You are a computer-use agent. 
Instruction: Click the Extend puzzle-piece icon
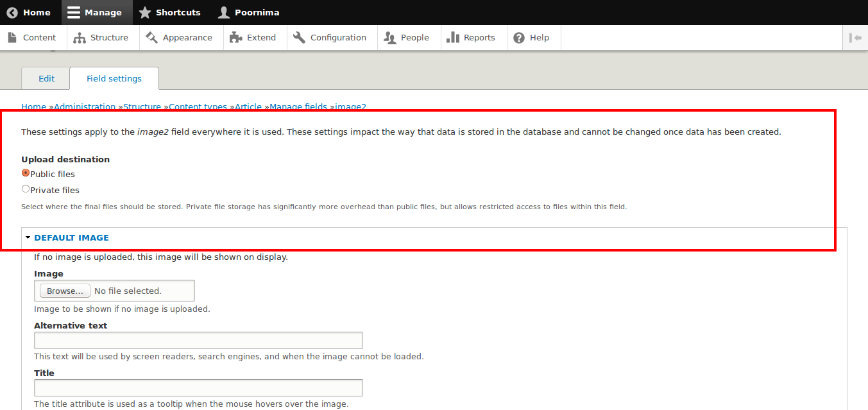point(235,37)
